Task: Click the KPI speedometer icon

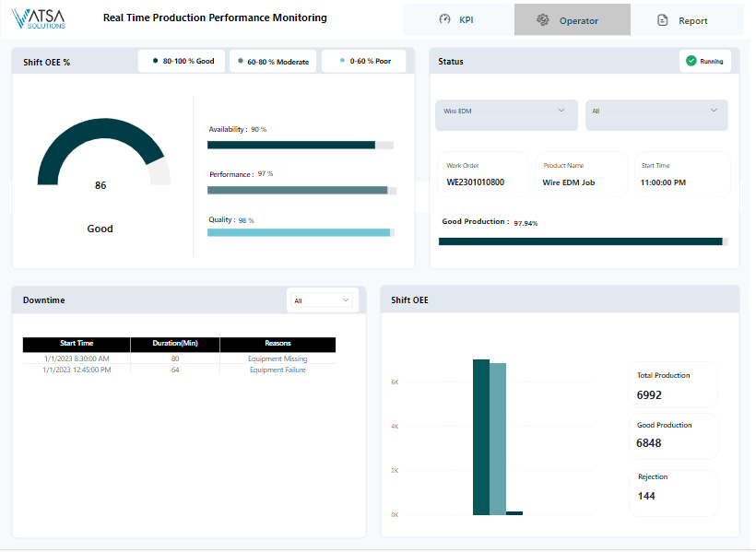Action: tap(444, 19)
